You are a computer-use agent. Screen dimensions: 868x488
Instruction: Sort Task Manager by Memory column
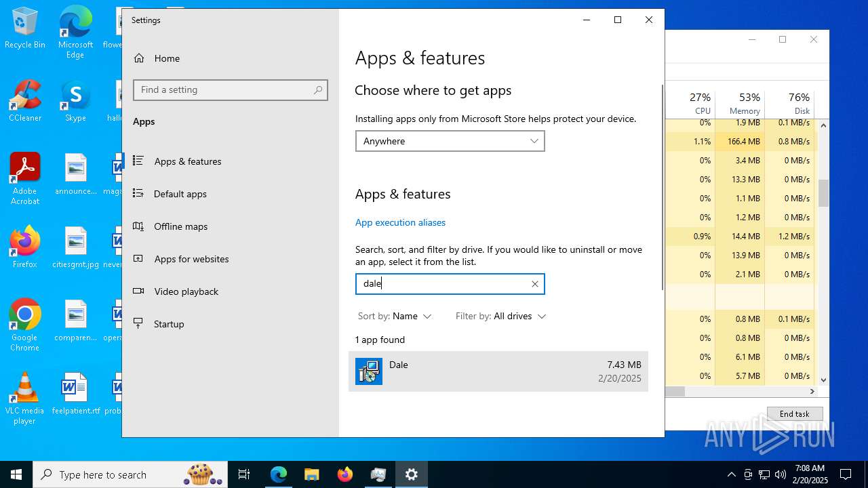point(740,103)
